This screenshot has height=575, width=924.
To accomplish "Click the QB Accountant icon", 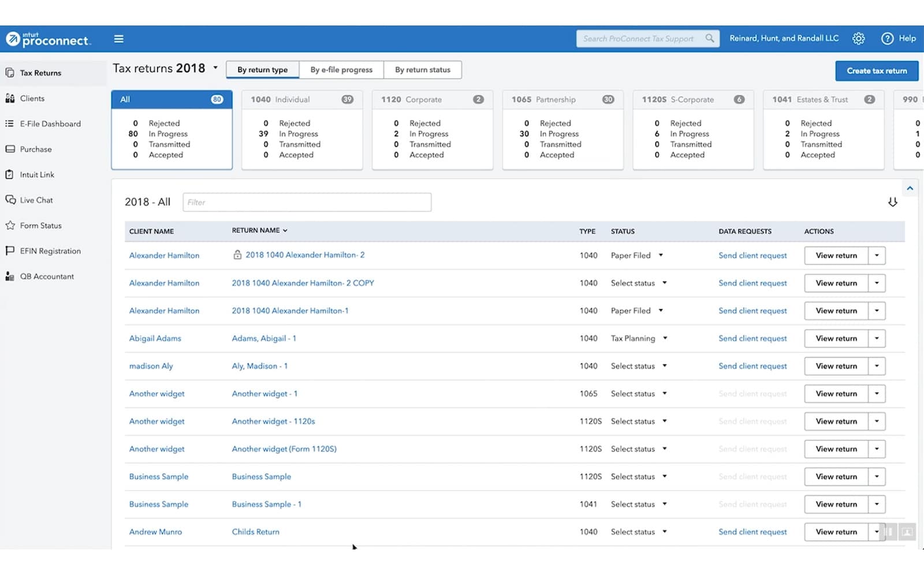I will pyautogui.click(x=10, y=276).
